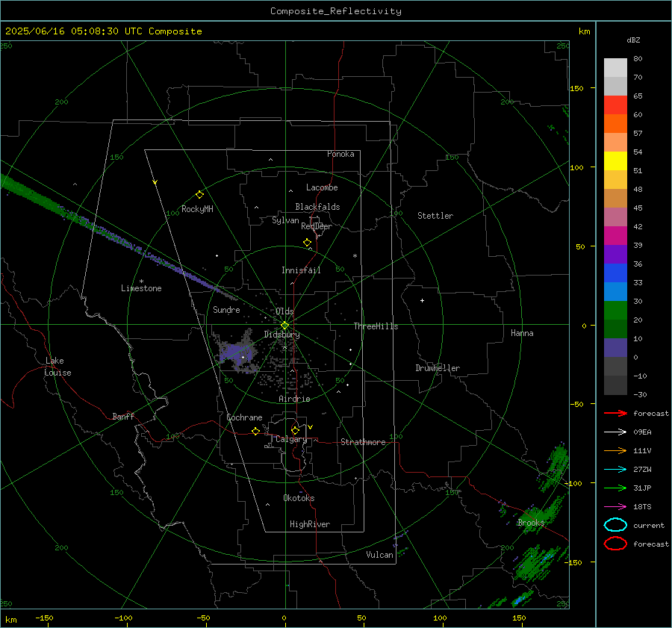Image resolution: width=672 pixels, height=628 pixels.
Task: Click the Stettler city label
Action: [x=435, y=216]
